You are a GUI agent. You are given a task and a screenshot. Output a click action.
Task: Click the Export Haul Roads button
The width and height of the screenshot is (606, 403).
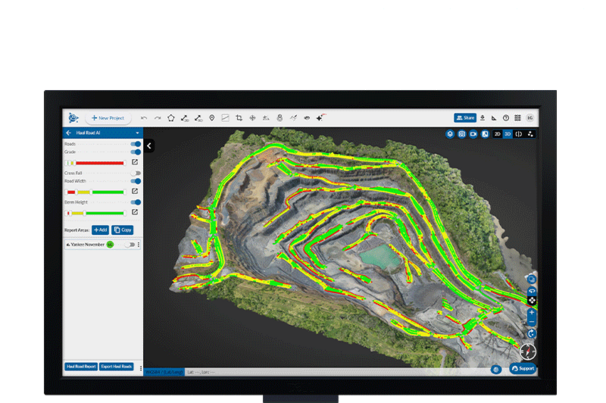point(116,367)
